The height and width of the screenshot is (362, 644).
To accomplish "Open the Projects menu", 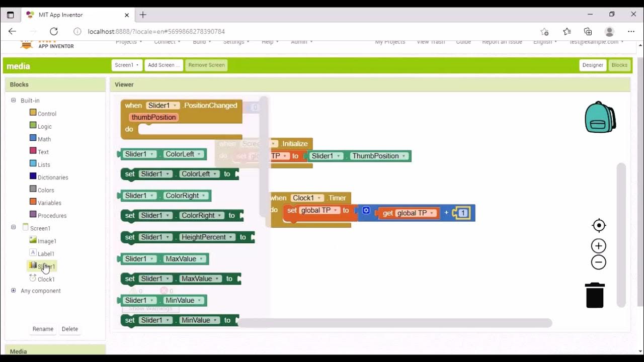I will tap(128, 42).
